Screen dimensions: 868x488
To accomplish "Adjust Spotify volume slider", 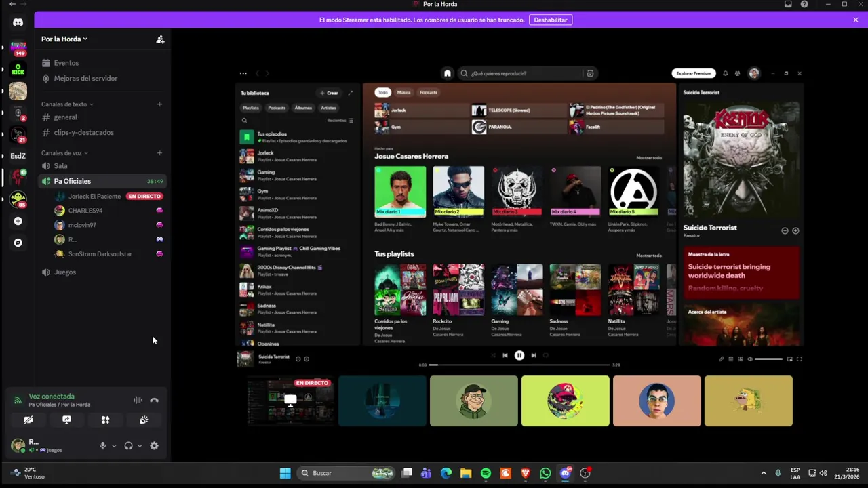I will pyautogui.click(x=769, y=359).
